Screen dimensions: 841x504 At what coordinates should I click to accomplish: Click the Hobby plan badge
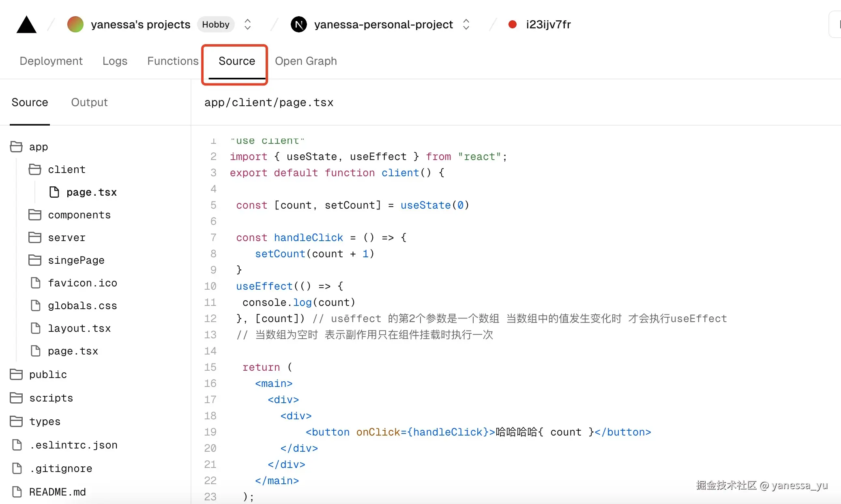pyautogui.click(x=216, y=24)
